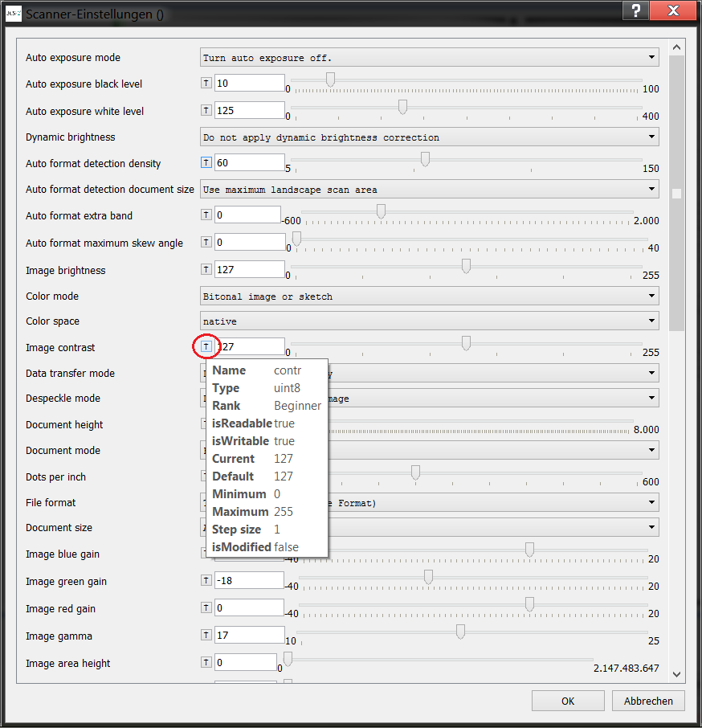Expand Despeckle mode dropdown arrow
The width and height of the screenshot is (702, 728).
651,398
